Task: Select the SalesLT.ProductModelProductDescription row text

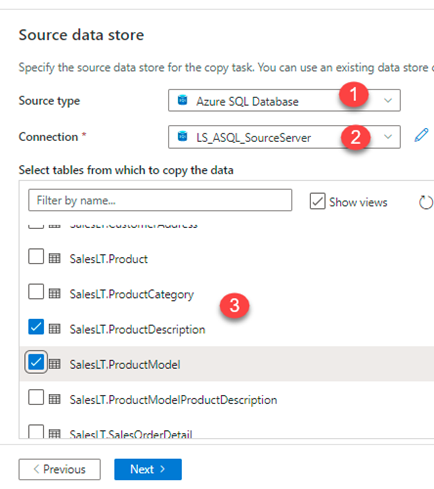Action: (x=173, y=400)
